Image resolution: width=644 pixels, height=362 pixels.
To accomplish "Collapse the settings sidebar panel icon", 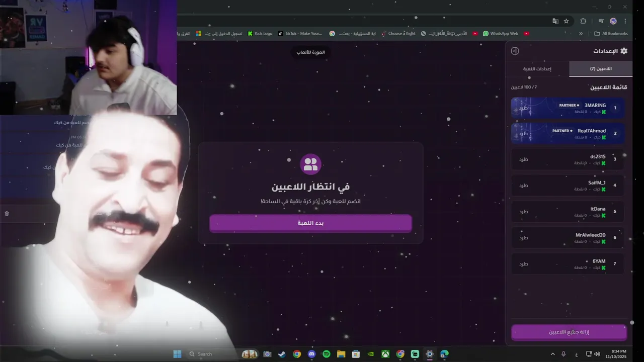I will click(515, 51).
